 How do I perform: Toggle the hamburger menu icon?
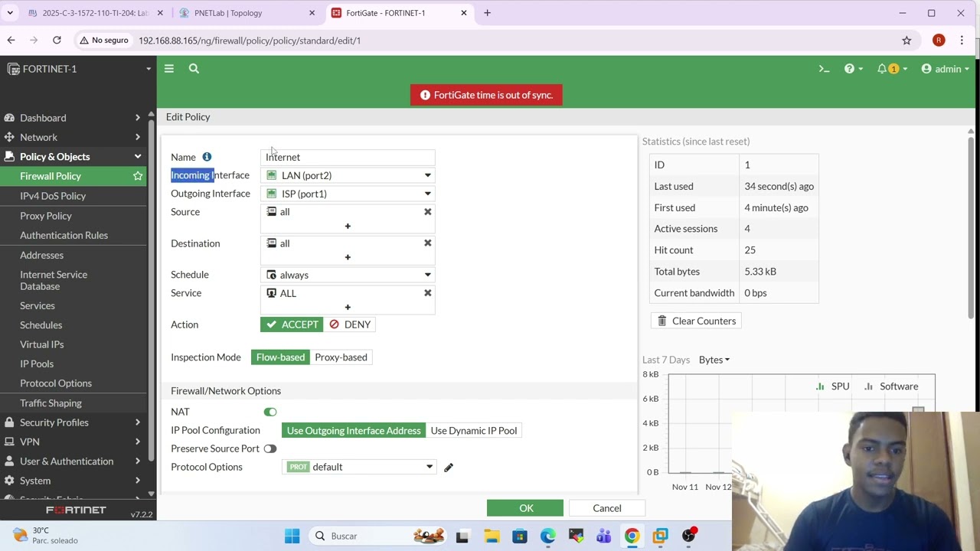tap(169, 69)
